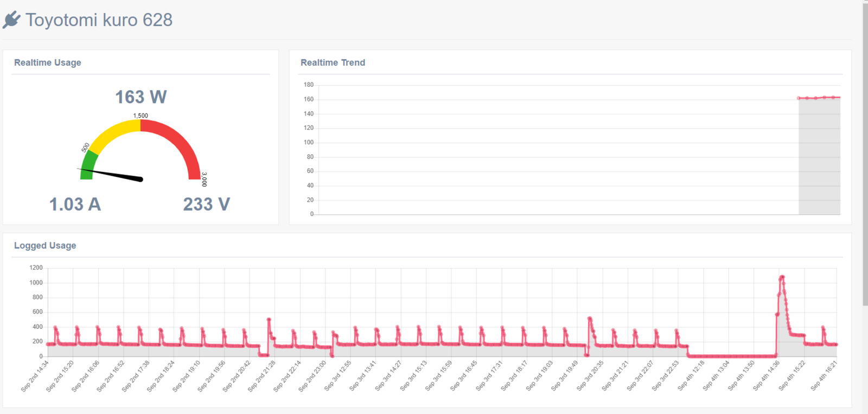The image size is (868, 414).
Task: Click the Sep 2nd 20:42 time label
Action: [x=237, y=375]
